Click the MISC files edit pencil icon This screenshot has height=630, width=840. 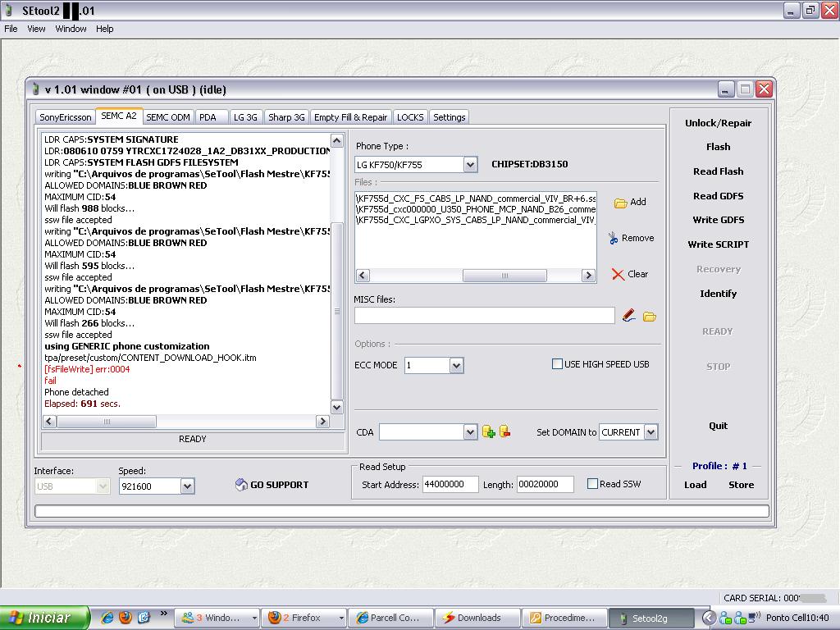coord(629,316)
